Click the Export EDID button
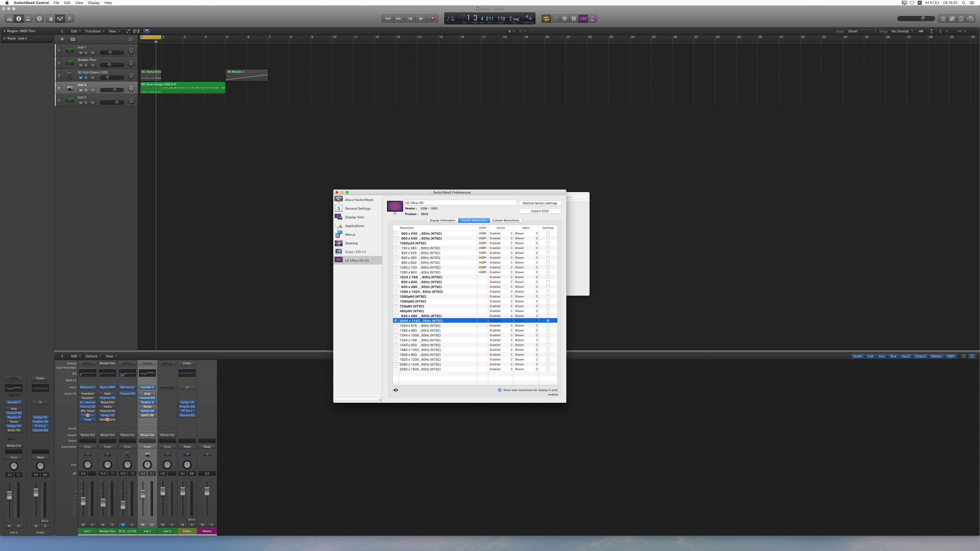980x551 pixels. click(540, 211)
